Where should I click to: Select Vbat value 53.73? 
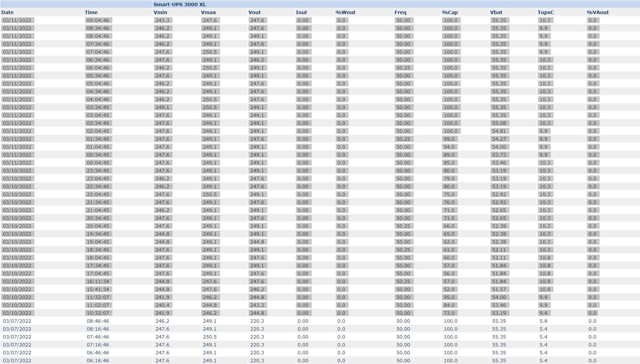(499, 155)
